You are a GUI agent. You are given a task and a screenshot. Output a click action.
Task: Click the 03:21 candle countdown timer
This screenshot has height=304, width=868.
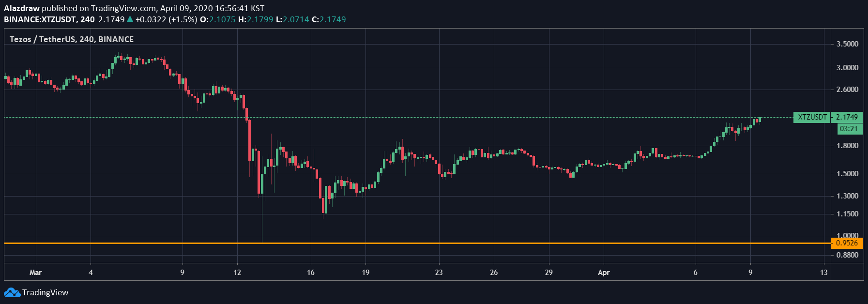point(849,129)
